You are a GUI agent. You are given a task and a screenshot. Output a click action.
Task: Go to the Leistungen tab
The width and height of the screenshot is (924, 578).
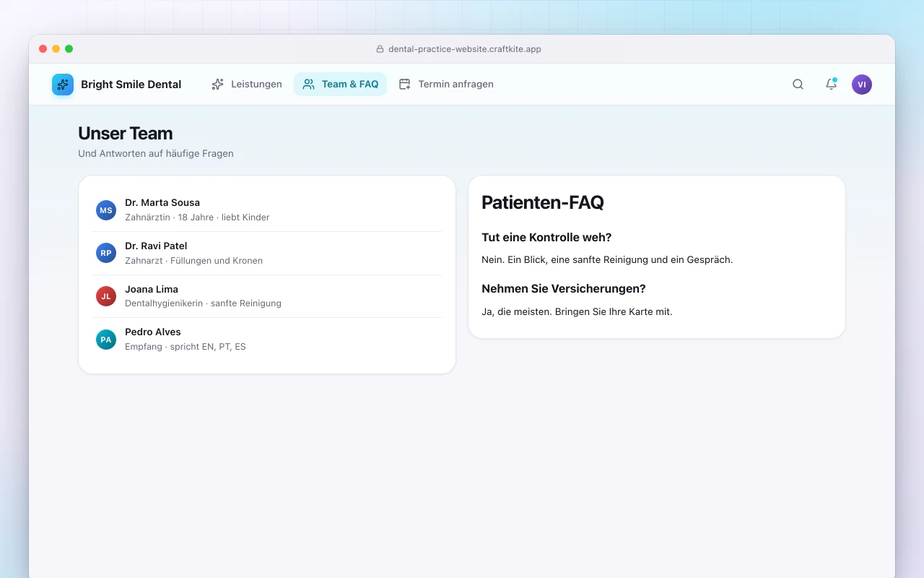(247, 85)
